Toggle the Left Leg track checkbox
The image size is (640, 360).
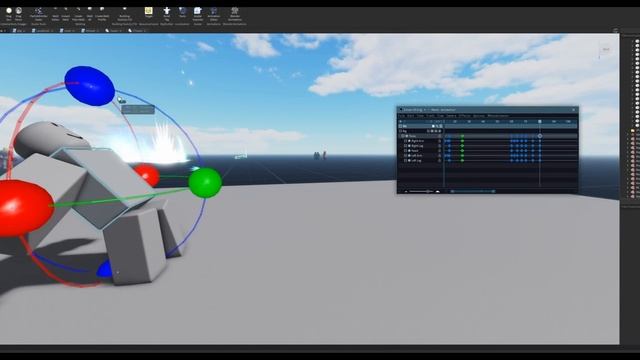405,160
